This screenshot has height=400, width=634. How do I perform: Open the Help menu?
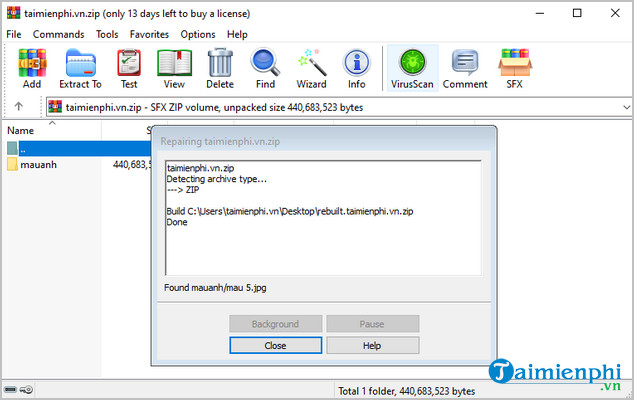[237, 34]
